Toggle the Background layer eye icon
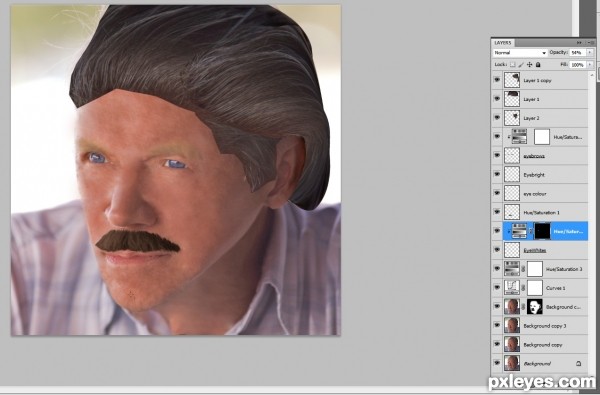This screenshot has height=395, width=600. (x=497, y=363)
